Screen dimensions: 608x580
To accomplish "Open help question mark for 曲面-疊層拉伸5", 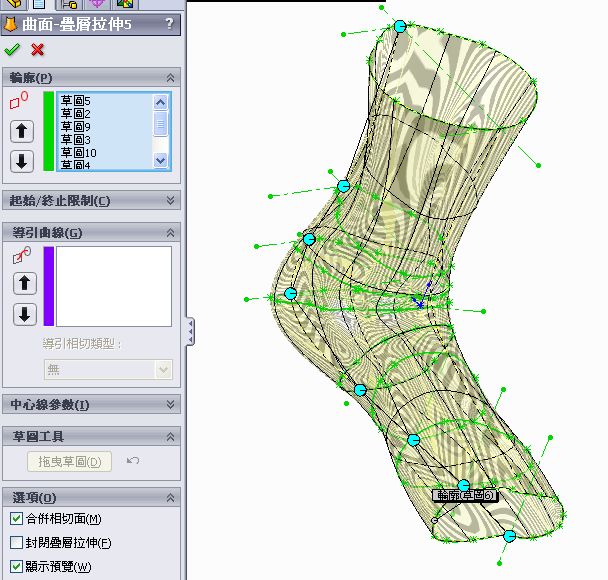I will pos(169,24).
